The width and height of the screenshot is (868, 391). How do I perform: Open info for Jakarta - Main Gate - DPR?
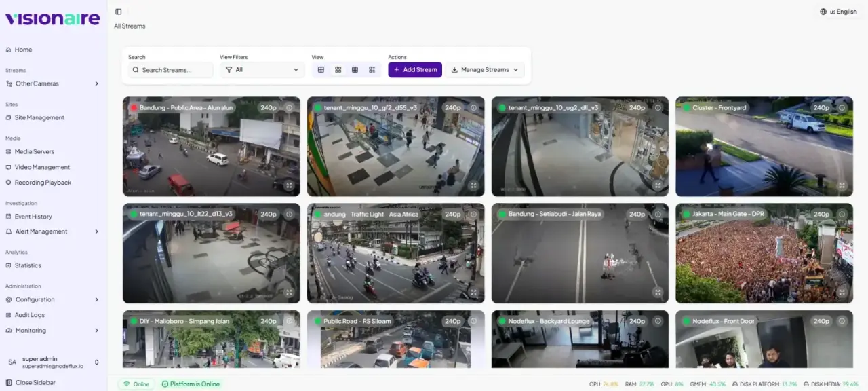coord(842,214)
